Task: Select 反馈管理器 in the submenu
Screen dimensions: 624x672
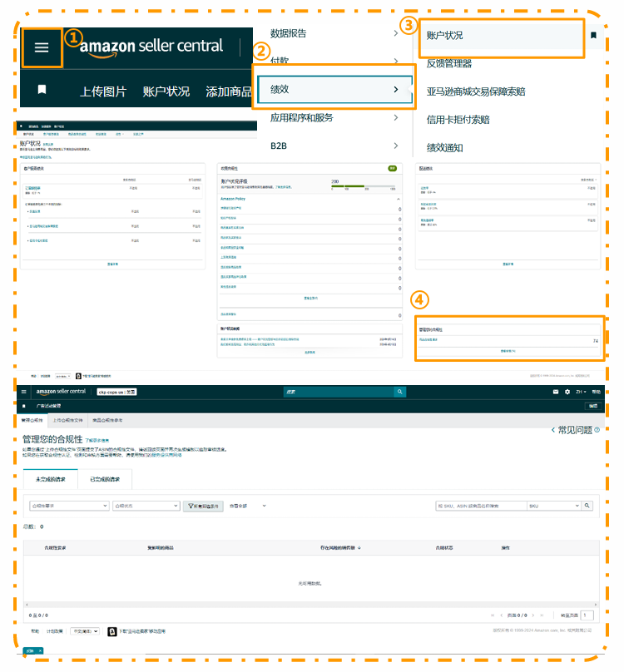Action: 449,63
